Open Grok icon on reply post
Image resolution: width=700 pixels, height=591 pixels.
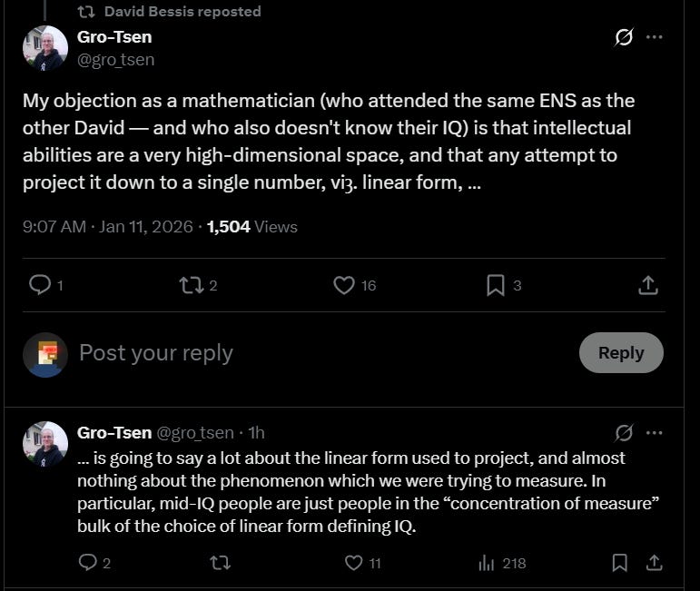(x=624, y=432)
